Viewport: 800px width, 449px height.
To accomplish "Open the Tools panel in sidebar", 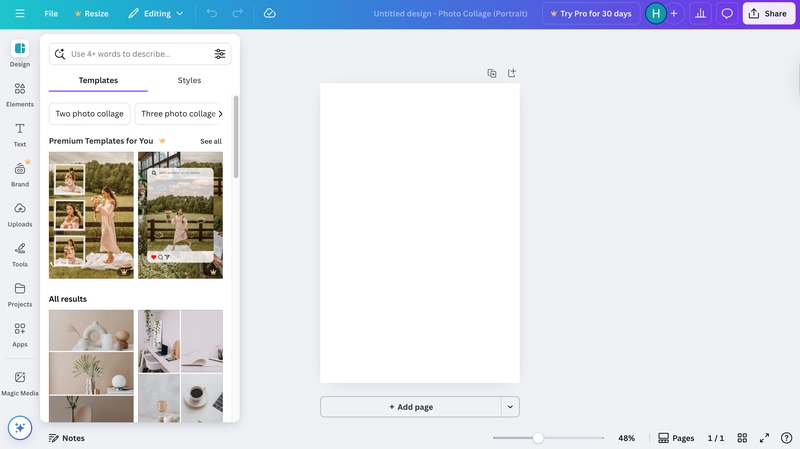I will coord(20,255).
